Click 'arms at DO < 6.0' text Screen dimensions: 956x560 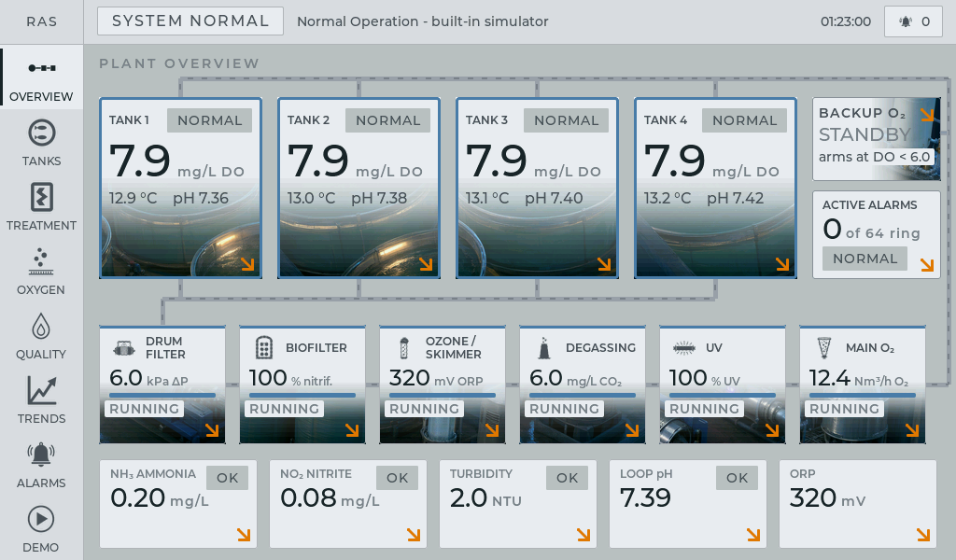coord(874,157)
